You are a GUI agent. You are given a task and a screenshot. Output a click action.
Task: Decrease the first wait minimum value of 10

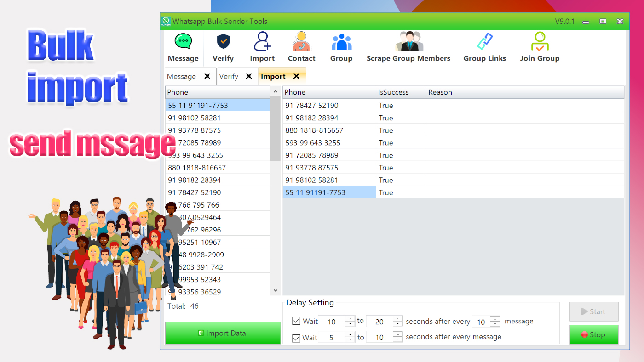pyautogui.click(x=350, y=324)
